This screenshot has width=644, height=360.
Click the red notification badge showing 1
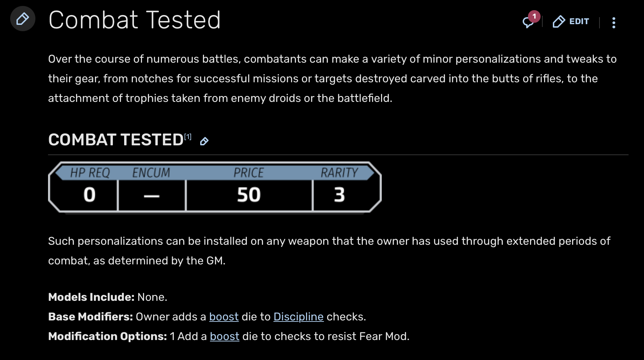tap(534, 16)
